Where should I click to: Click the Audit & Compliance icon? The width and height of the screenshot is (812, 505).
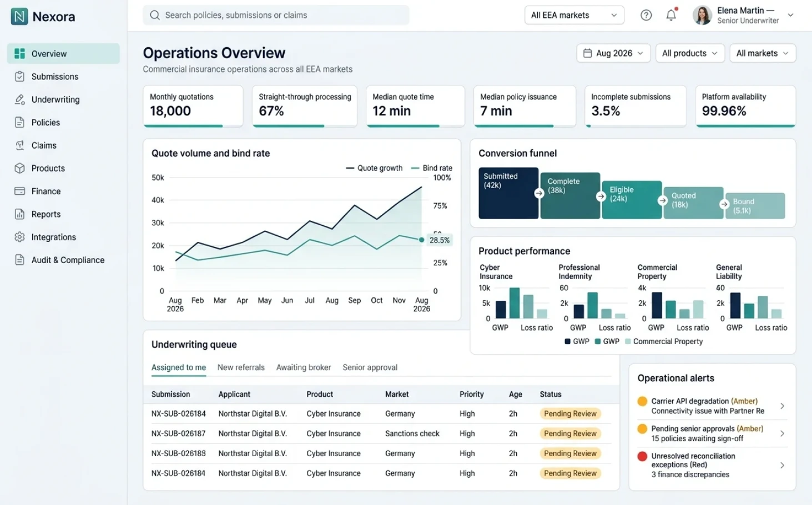pyautogui.click(x=19, y=260)
